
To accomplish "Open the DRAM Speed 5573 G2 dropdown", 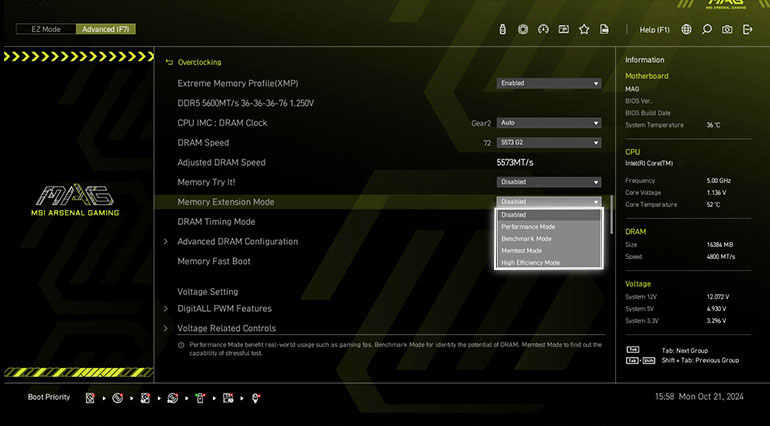I will click(549, 142).
